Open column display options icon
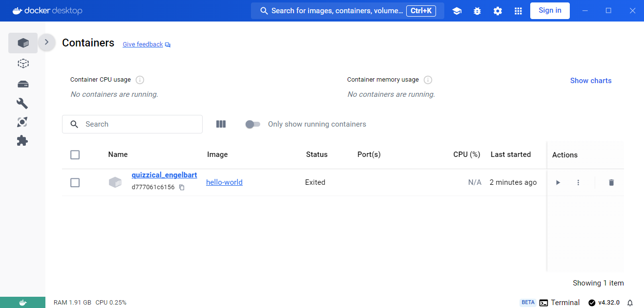644x308 pixels. click(221, 124)
